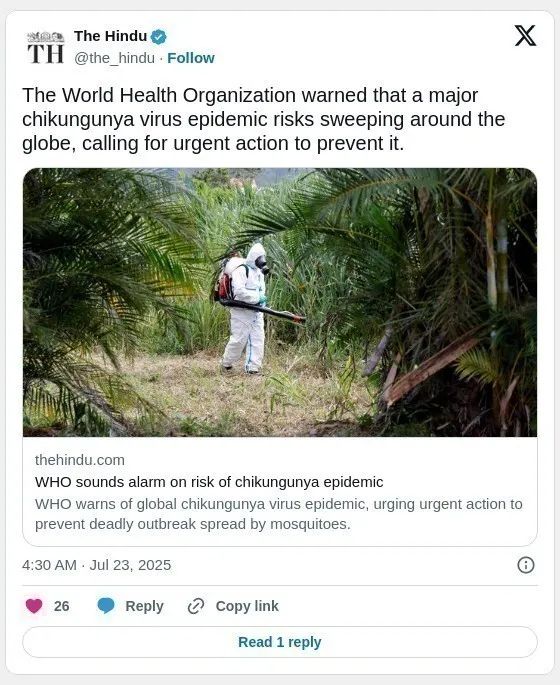Click the blue verified badge

click(159, 37)
